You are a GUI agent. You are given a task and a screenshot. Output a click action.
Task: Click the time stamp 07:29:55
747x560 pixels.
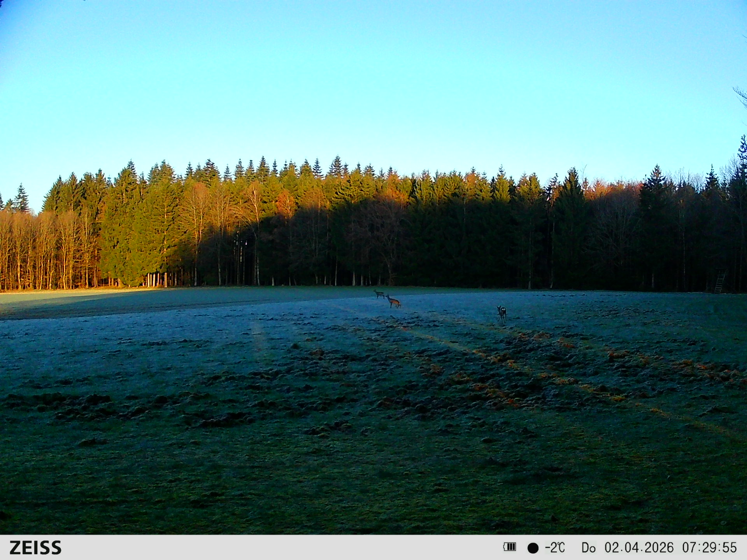click(709, 548)
